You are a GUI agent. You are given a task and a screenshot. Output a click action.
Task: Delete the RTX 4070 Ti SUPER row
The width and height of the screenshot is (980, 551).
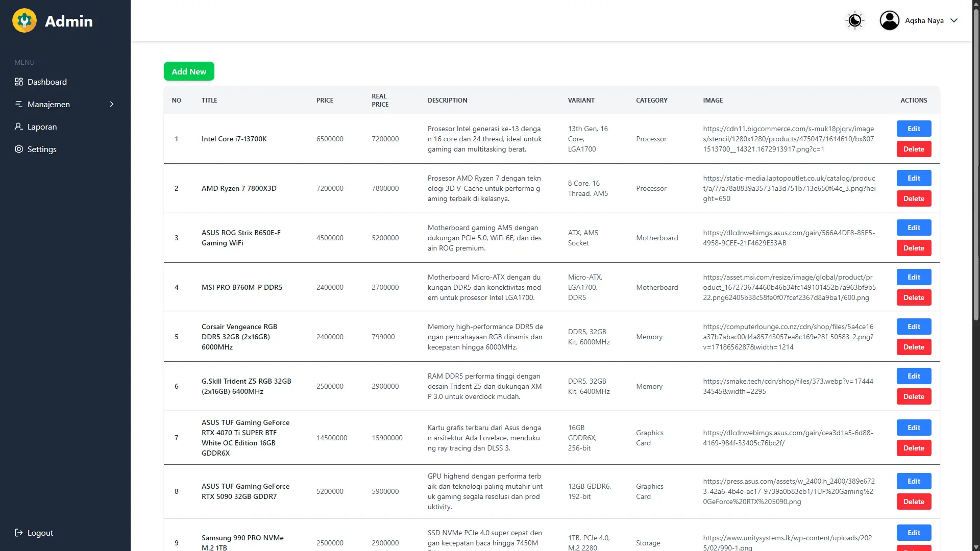click(x=914, y=448)
